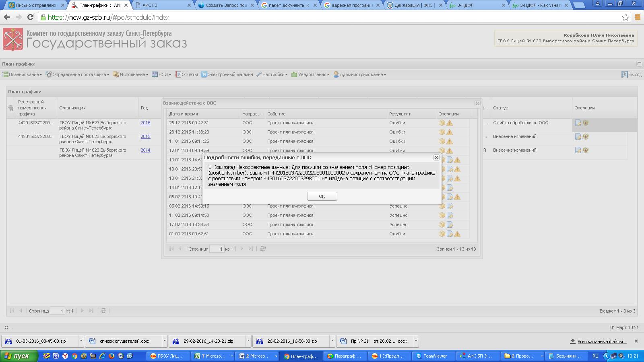Refresh the main plan-schedules grid
Screen dimensions: 644x362
click(103, 311)
